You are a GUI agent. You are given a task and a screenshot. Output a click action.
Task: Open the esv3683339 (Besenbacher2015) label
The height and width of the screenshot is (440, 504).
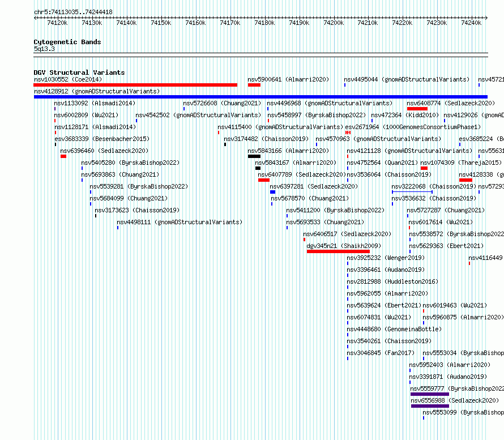tap(102, 139)
